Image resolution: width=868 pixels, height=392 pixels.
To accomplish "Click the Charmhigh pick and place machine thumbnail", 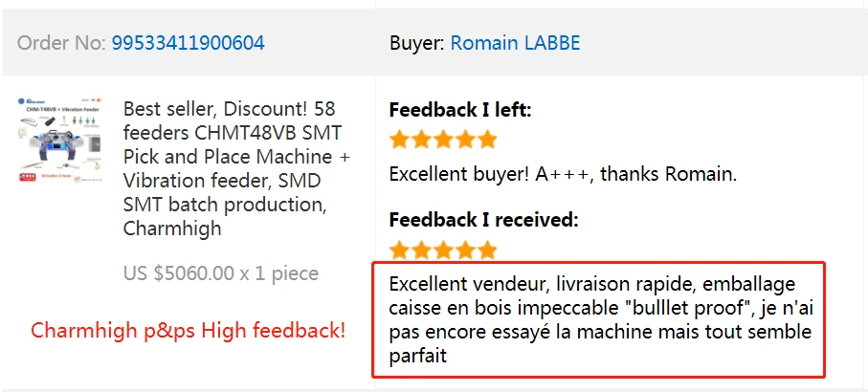I will tap(60, 141).
